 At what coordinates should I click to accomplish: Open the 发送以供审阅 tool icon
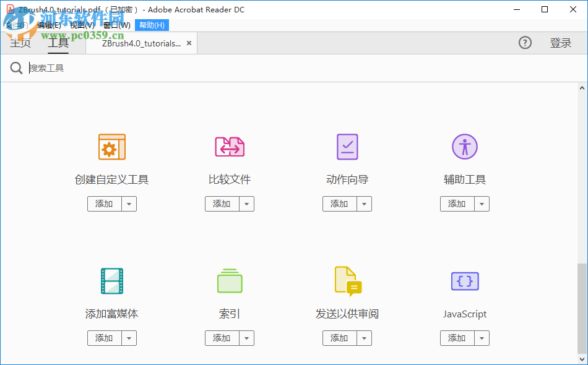(347, 281)
